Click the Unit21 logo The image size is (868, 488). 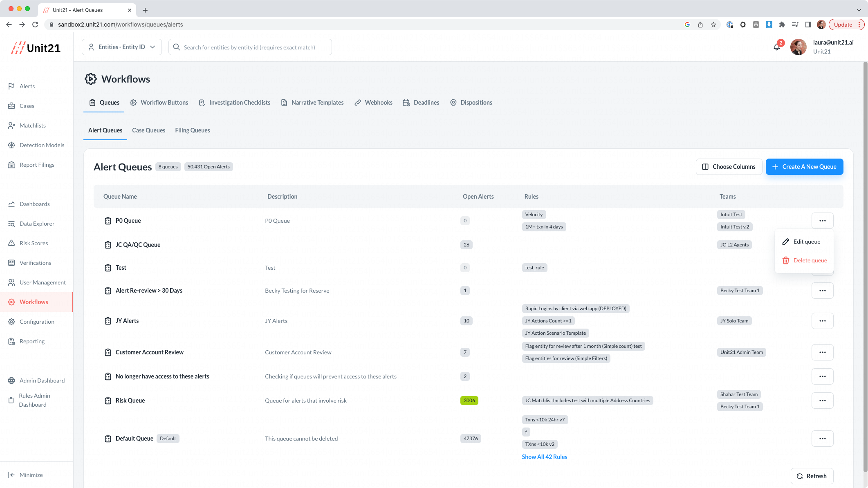coord(36,48)
